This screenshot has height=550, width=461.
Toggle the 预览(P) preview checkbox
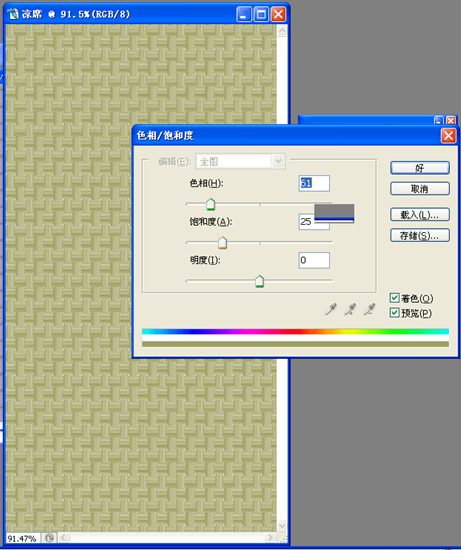394,313
